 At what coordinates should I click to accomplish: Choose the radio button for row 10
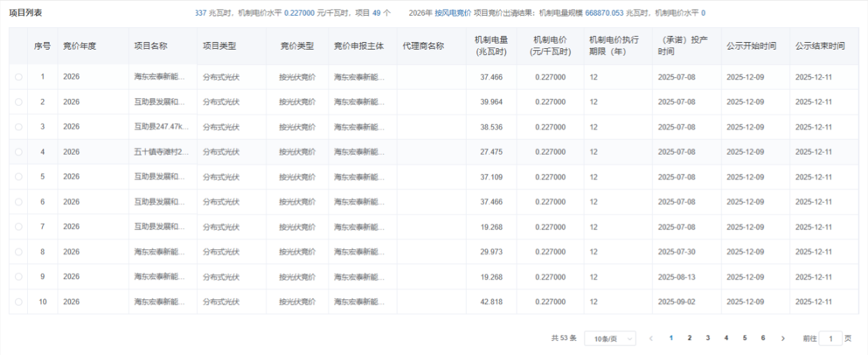[x=18, y=302]
